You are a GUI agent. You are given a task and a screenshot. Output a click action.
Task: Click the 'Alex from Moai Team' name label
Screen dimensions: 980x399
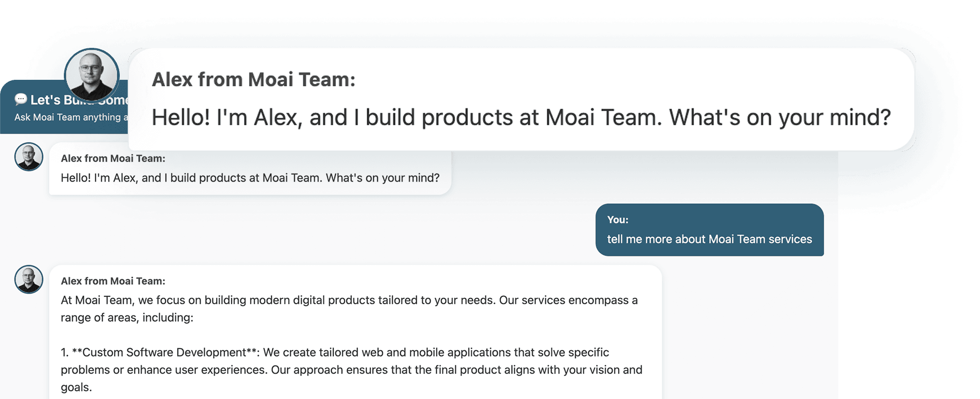click(x=112, y=158)
